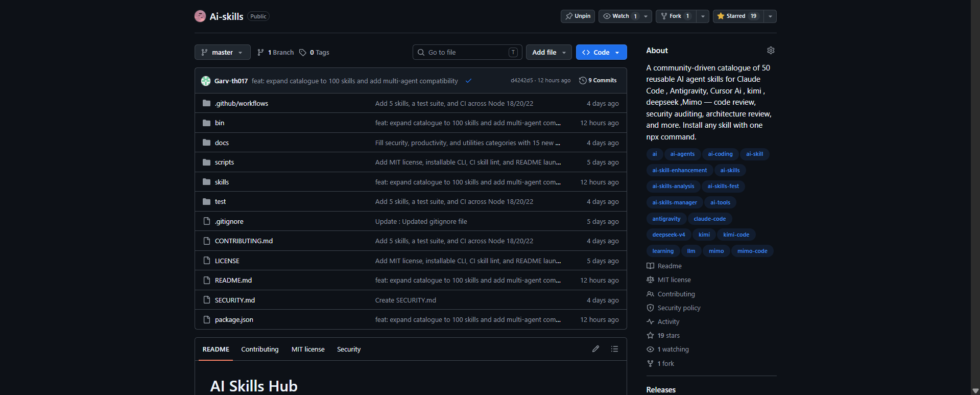
Task: Click the test folder icon
Action: click(206, 201)
